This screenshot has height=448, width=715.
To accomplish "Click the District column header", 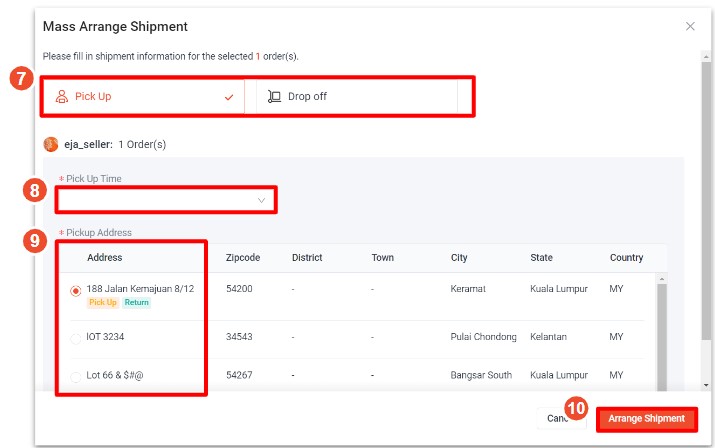I will click(307, 257).
